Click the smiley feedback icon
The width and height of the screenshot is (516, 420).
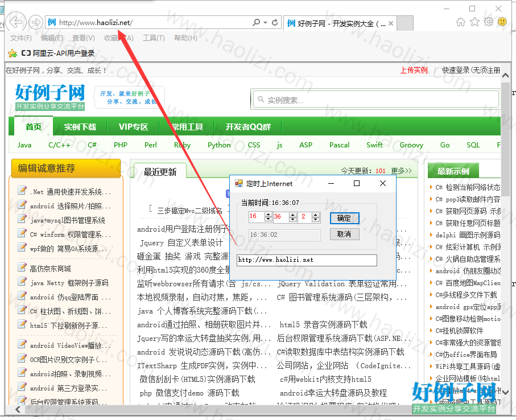coord(502,22)
